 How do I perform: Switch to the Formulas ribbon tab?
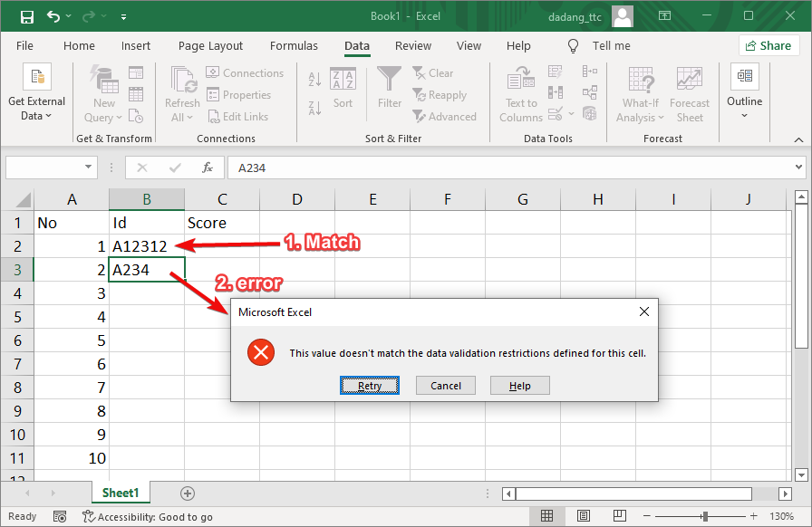tap(294, 45)
